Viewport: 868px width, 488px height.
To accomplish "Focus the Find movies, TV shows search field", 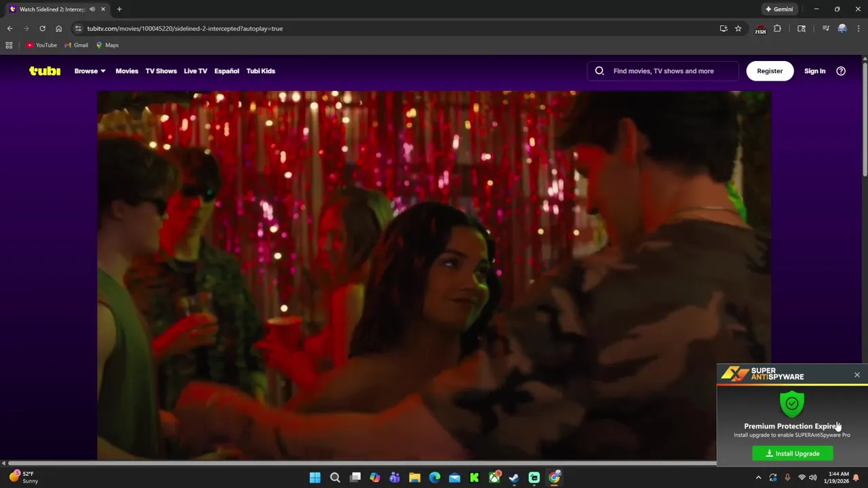I will click(663, 70).
